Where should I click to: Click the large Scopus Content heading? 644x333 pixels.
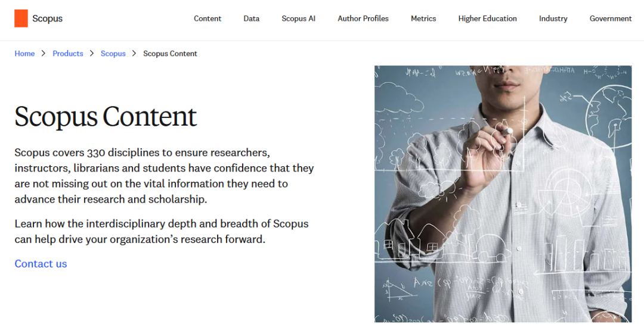pos(106,117)
